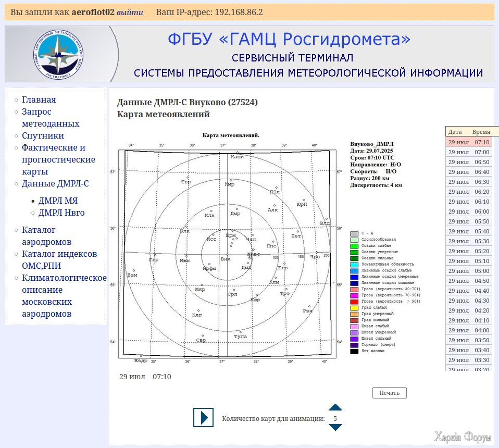The width and height of the screenshot is (499, 448).
Task: Select the ДМРЛ Нвго submenu item
Action: tap(61, 213)
